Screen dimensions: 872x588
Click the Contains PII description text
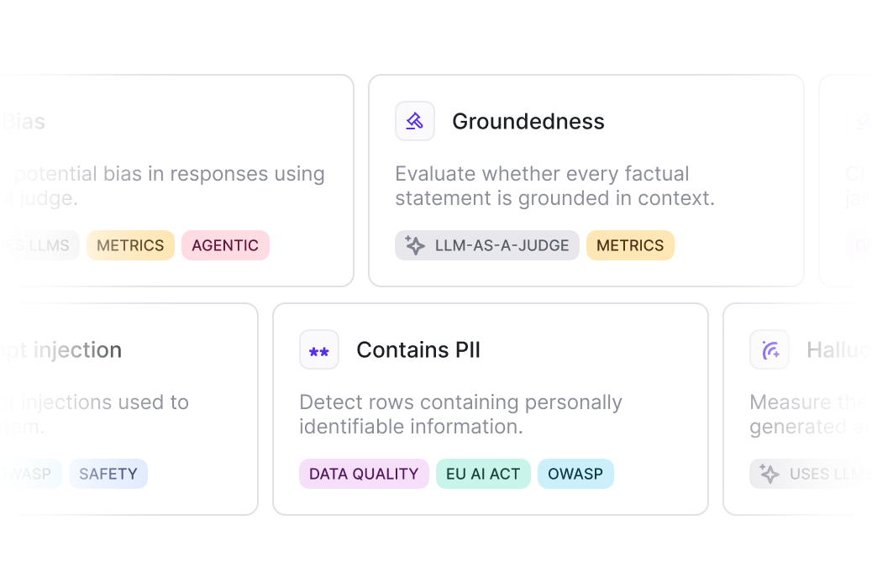point(460,414)
